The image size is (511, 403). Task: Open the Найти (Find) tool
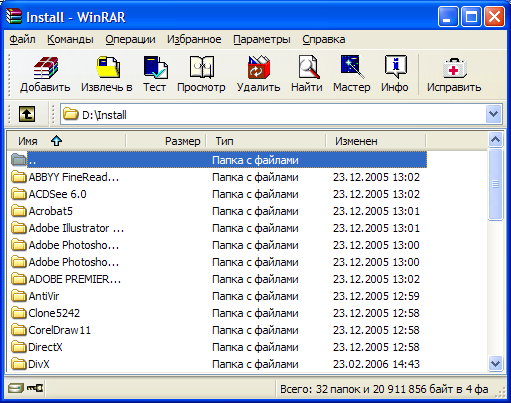coord(308,68)
